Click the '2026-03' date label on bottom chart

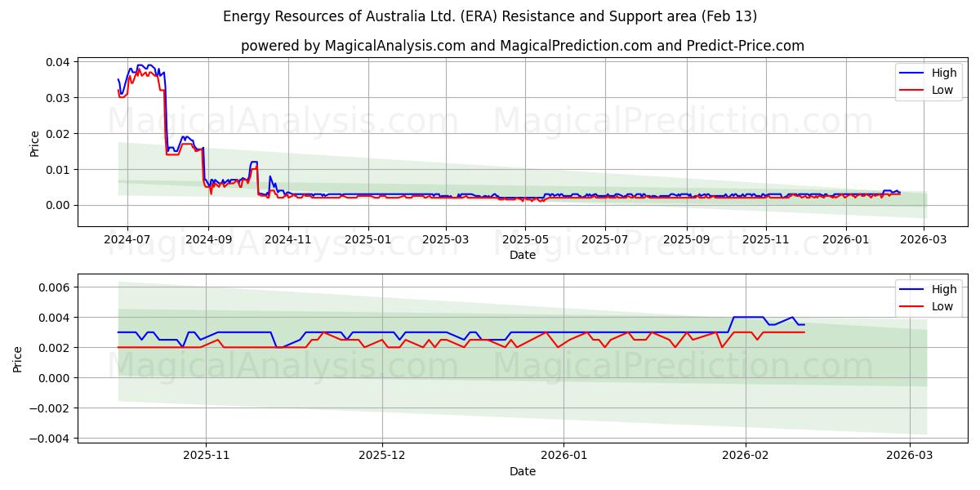pos(911,457)
